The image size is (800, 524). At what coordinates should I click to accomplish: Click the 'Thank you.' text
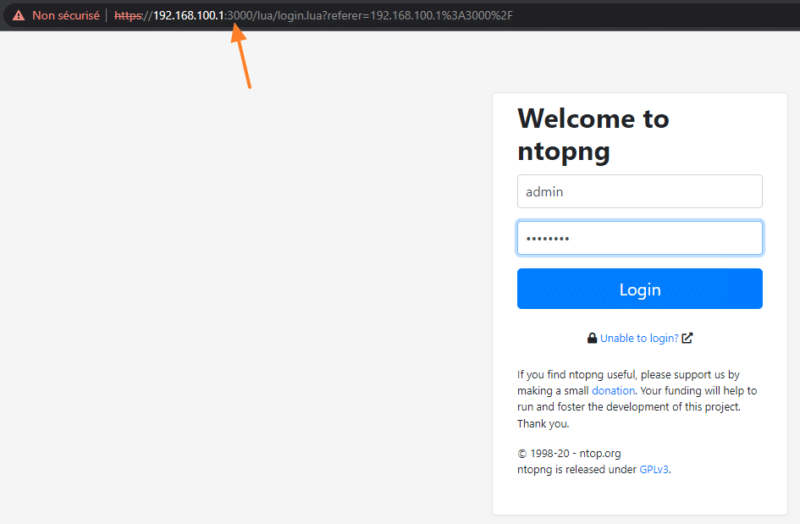point(543,423)
